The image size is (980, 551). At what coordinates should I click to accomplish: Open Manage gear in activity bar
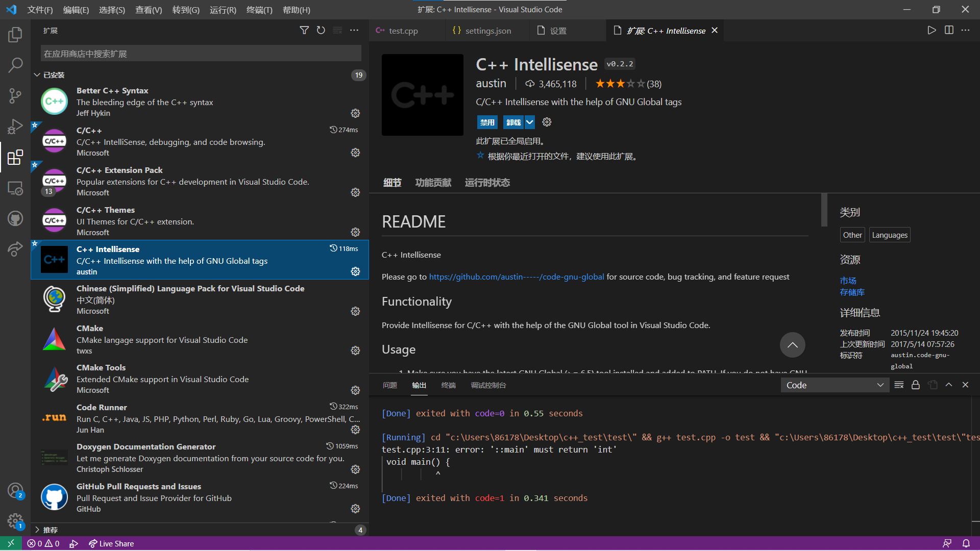15,521
